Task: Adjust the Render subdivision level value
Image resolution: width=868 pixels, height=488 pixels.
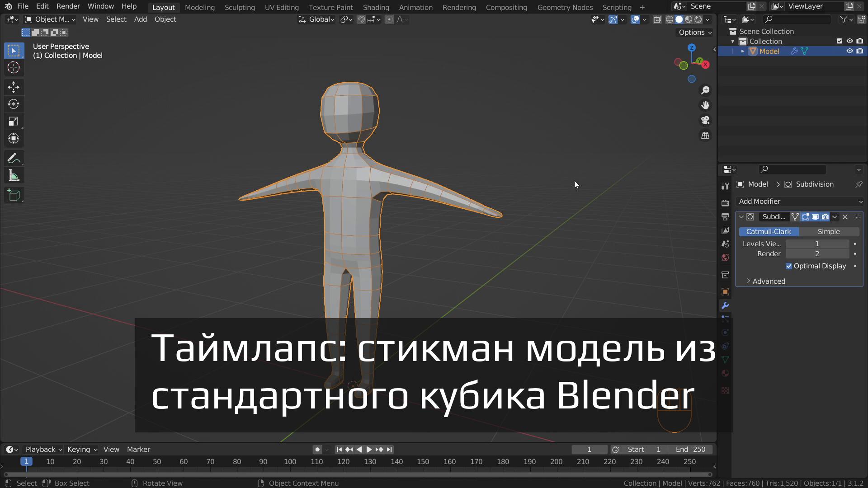Action: coord(817,253)
